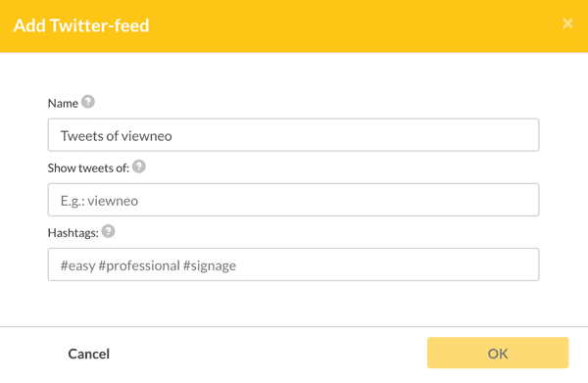Place cursor in the E.g.: viewneo placeholder box
Image resolution: width=588 pixels, height=383 pixels.
tap(293, 200)
